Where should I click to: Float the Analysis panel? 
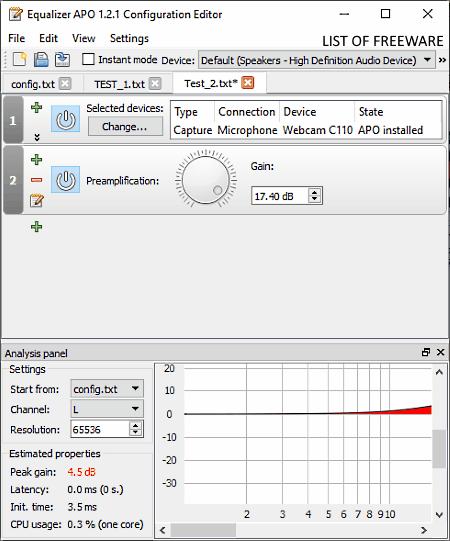tap(426, 352)
